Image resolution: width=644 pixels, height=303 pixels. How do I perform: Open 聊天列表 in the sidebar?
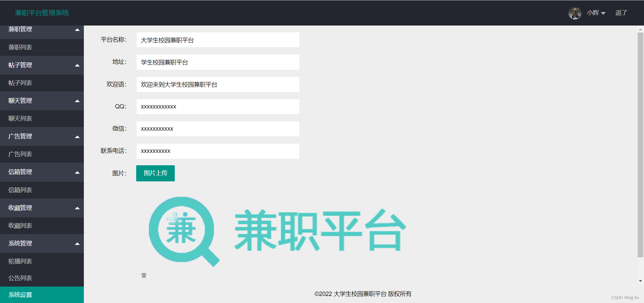tap(42, 119)
